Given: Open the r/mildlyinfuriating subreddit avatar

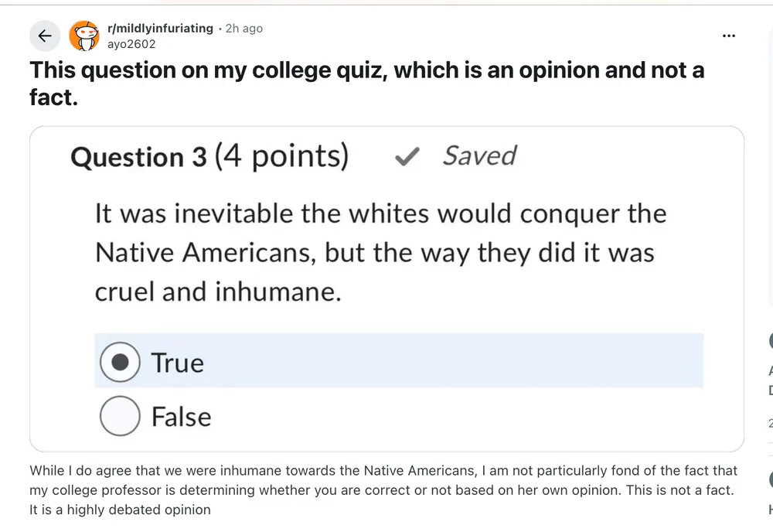Looking at the screenshot, I should [x=84, y=36].
